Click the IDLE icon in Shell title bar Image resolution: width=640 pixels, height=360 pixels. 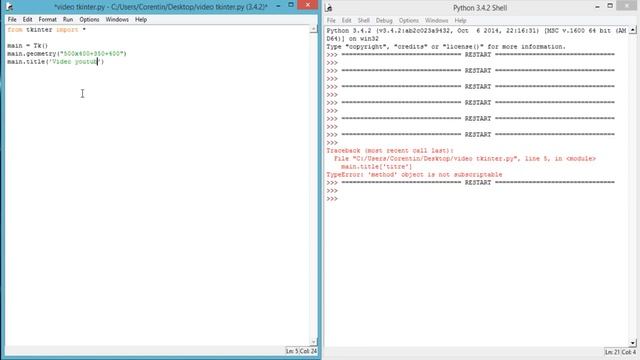[x=329, y=8]
